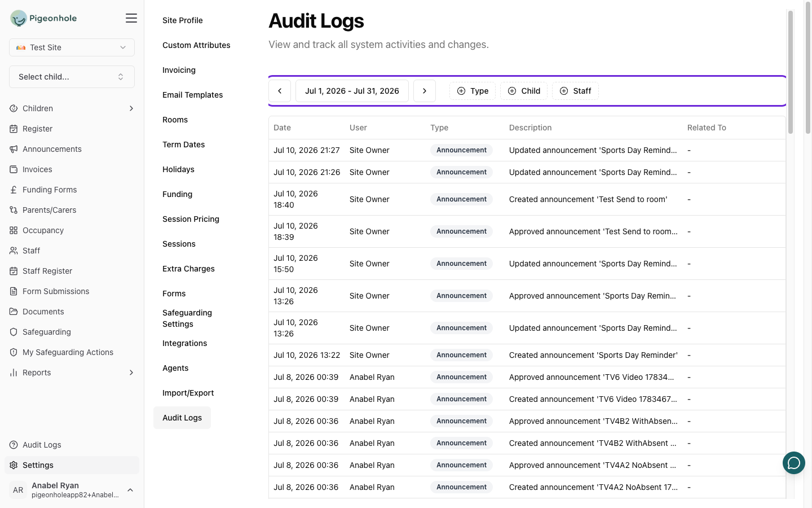Click the Parents/Carers sidebar icon
Screen dimensions: 812x508
pos(14,210)
